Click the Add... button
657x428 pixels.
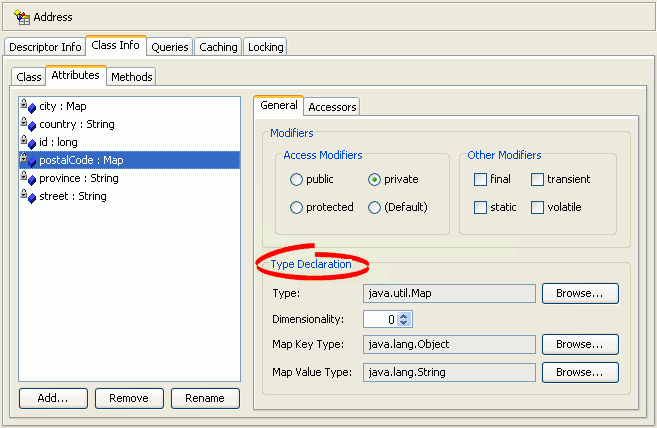point(53,398)
